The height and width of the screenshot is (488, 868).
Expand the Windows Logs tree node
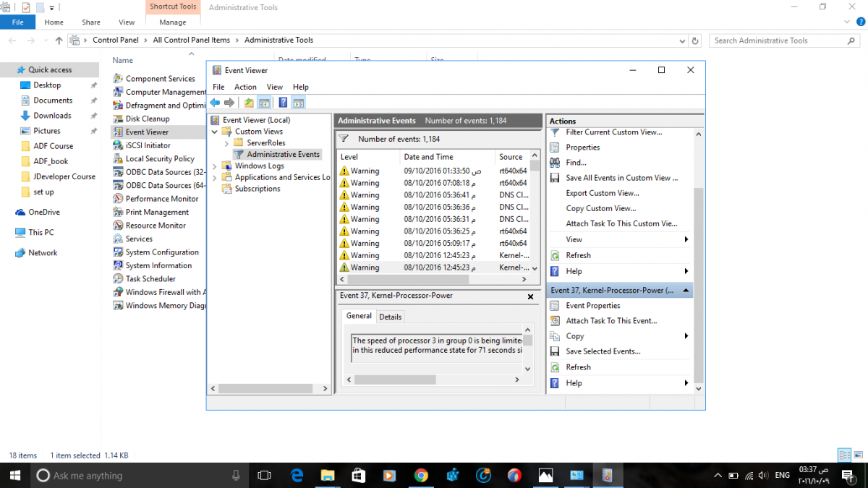point(215,166)
